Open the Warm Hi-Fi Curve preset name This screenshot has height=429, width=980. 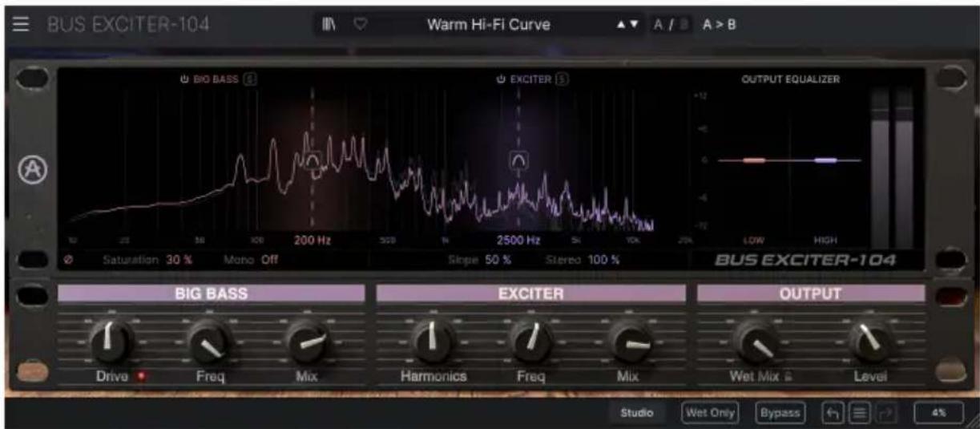click(x=489, y=25)
